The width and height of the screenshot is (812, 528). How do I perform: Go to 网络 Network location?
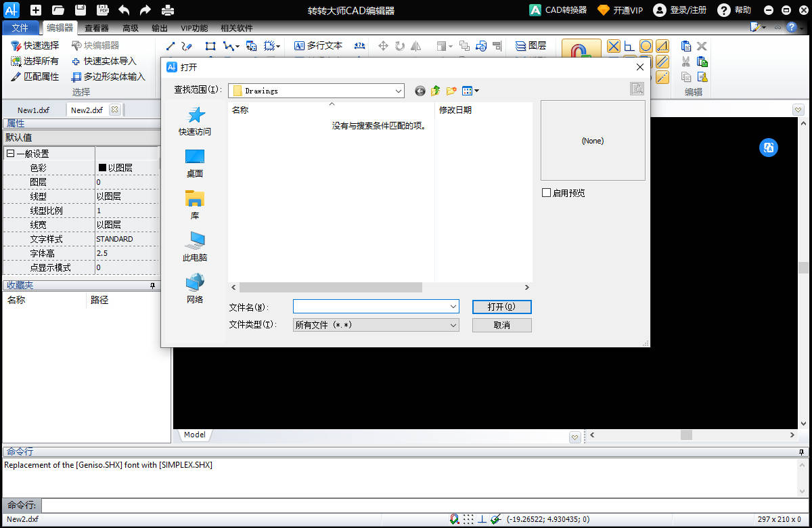coord(195,289)
